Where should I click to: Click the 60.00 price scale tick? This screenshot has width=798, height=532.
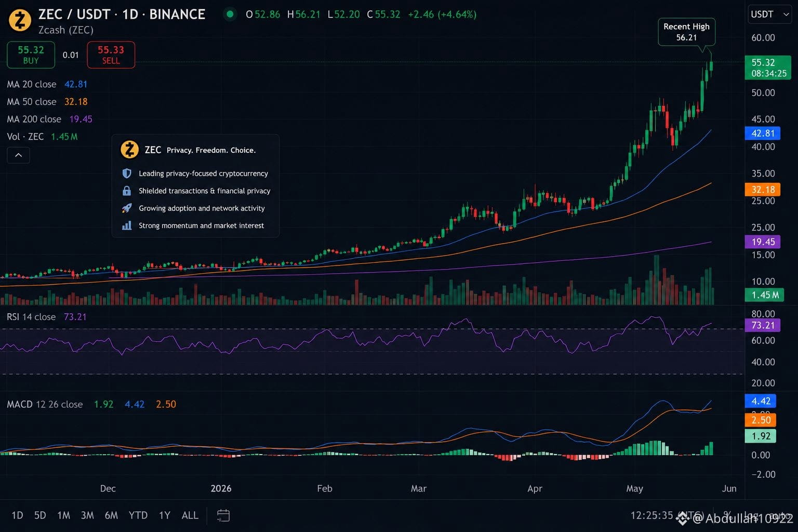click(x=763, y=37)
